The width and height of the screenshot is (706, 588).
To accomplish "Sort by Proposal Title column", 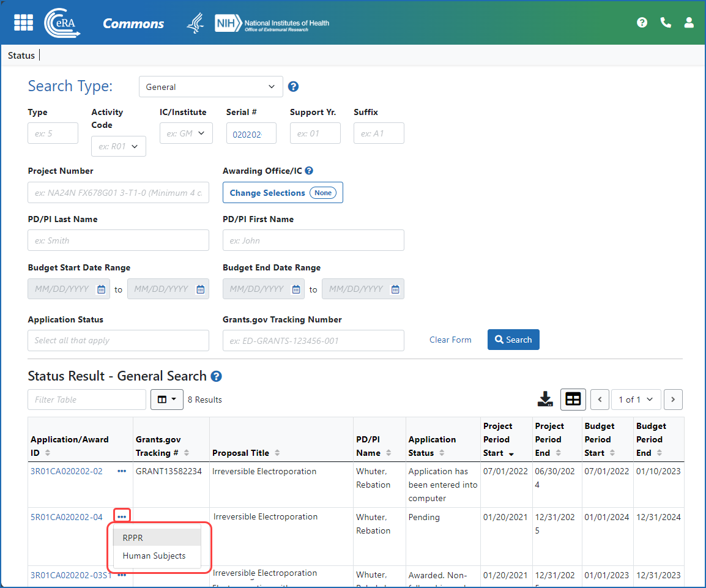I will point(277,453).
